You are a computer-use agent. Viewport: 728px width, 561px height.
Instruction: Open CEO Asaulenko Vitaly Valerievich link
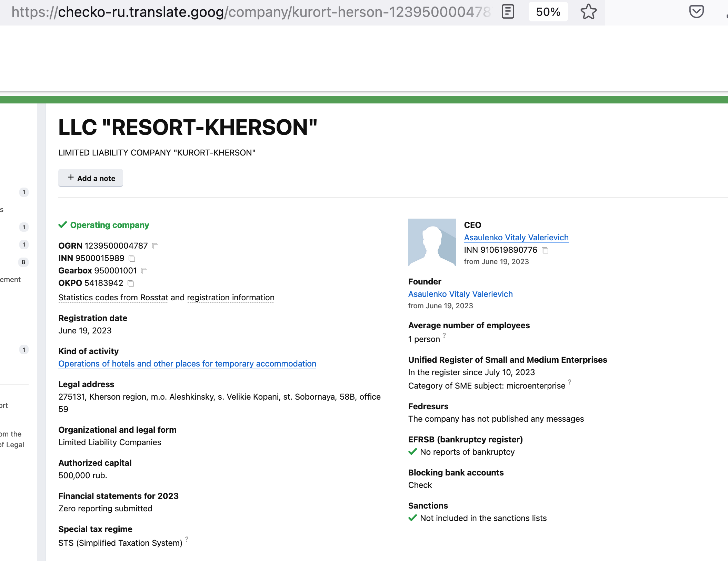pos(516,238)
